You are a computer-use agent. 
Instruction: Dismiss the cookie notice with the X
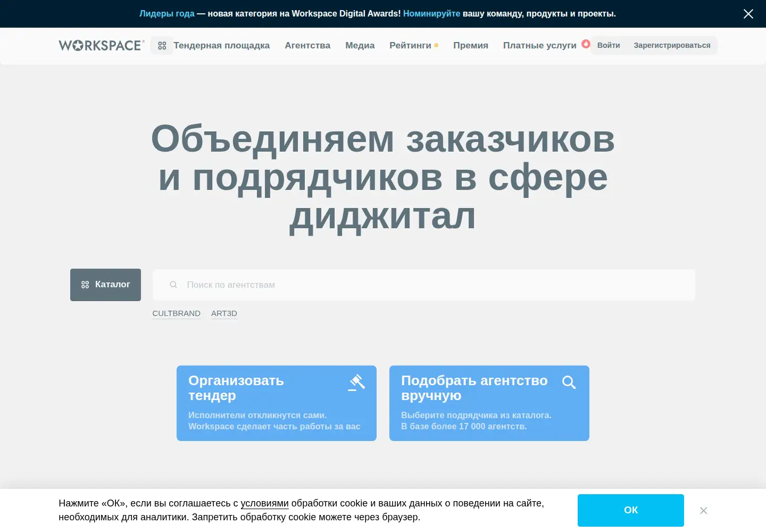[x=703, y=510]
